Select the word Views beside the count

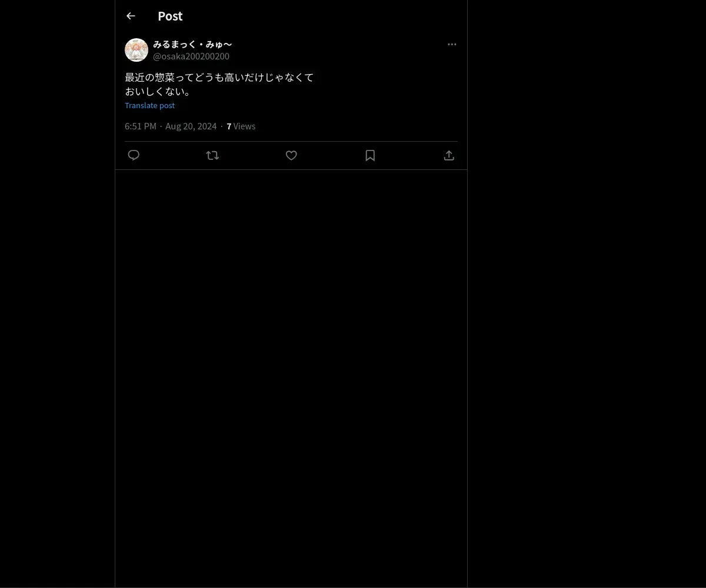(x=244, y=126)
